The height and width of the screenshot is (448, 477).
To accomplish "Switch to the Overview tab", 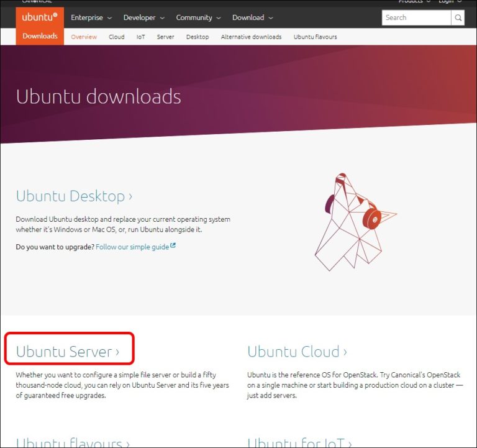I will (x=84, y=37).
